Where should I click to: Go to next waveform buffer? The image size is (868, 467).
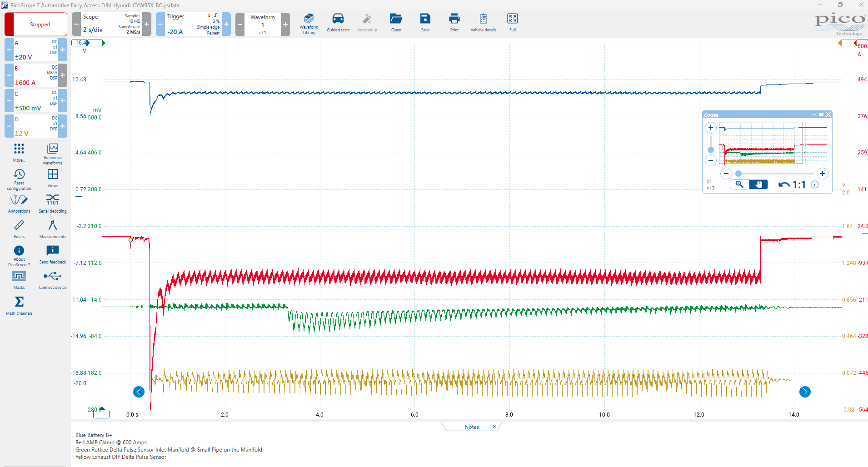pyautogui.click(x=285, y=24)
